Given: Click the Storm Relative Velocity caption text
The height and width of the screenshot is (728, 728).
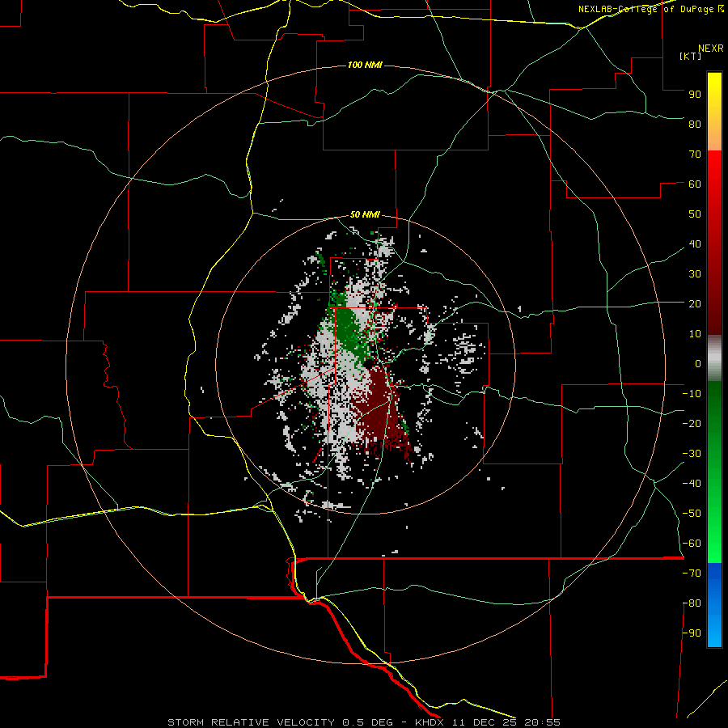Looking at the screenshot, I should 363,722.
